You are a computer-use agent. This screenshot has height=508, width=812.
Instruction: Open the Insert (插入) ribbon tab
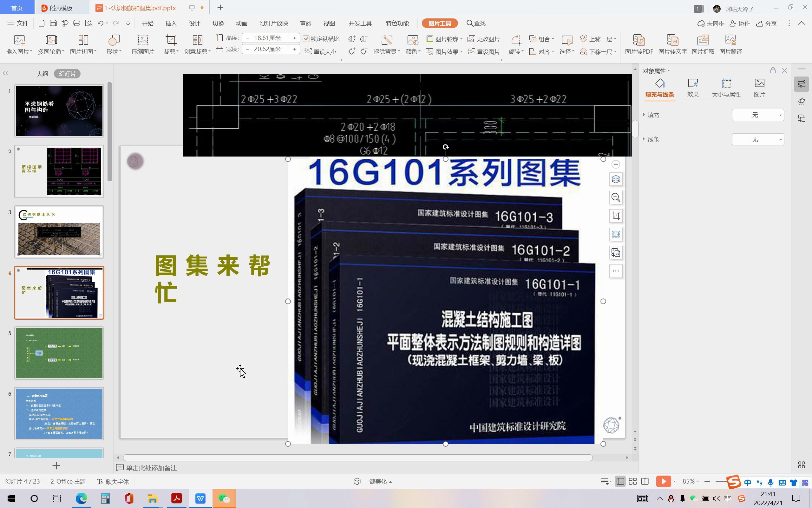[171, 23]
